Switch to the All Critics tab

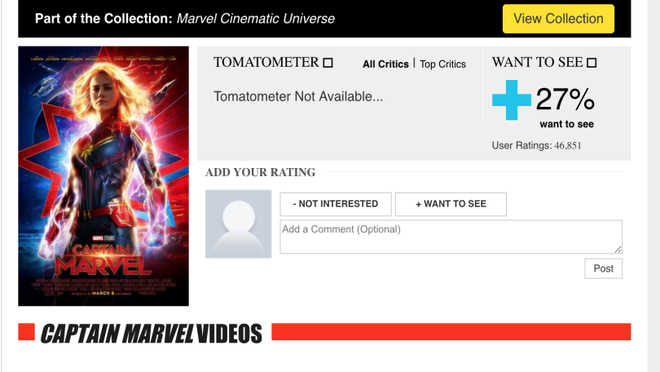[x=386, y=64]
